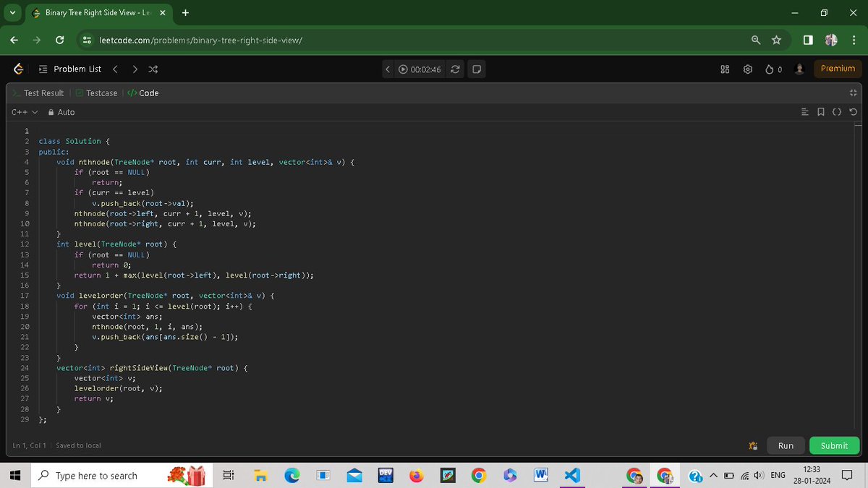Click the 'class Solution {' code line
The height and width of the screenshot is (488, 868).
pyautogui.click(x=74, y=142)
